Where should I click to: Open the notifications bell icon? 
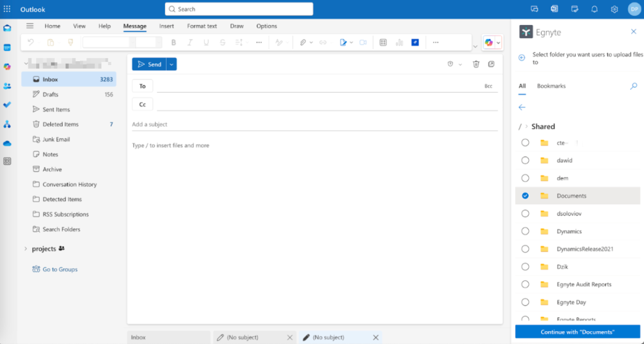[x=594, y=9]
